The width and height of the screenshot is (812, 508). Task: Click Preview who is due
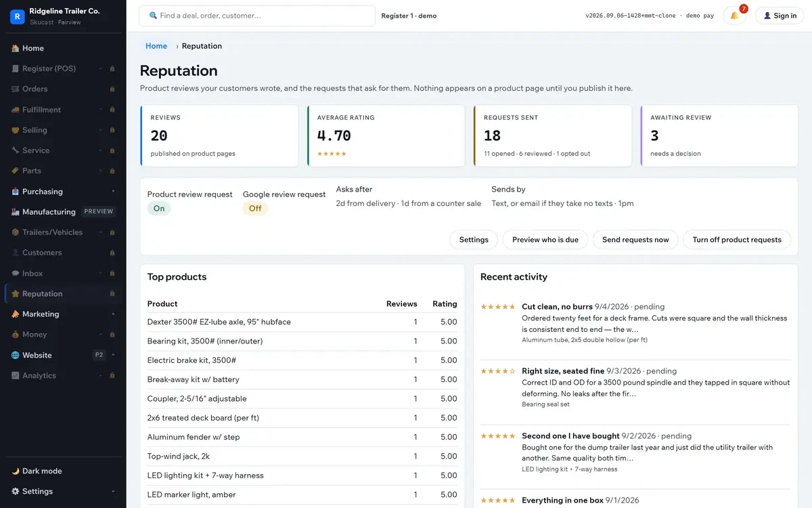pyautogui.click(x=545, y=240)
